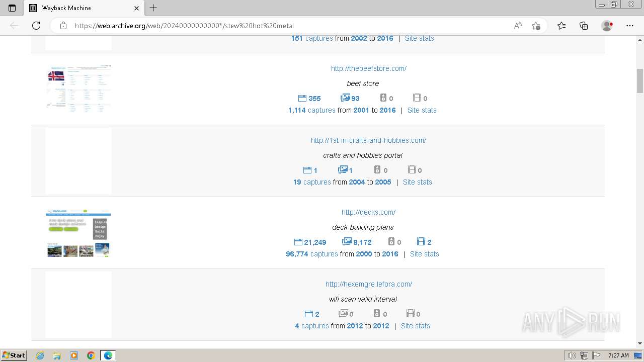Click the taskbar clock 7:27 AM
Viewport: 644px width, 362px height.
[x=618, y=355]
